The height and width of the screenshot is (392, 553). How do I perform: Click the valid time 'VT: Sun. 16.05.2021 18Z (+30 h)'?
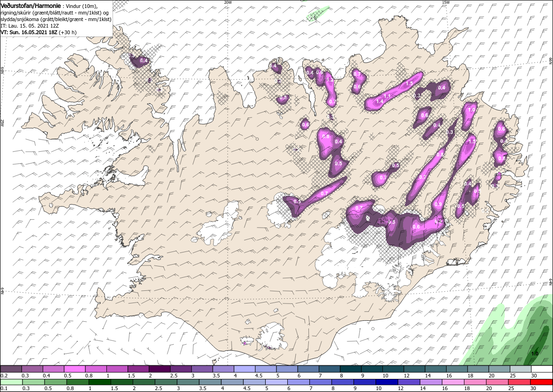coord(38,32)
